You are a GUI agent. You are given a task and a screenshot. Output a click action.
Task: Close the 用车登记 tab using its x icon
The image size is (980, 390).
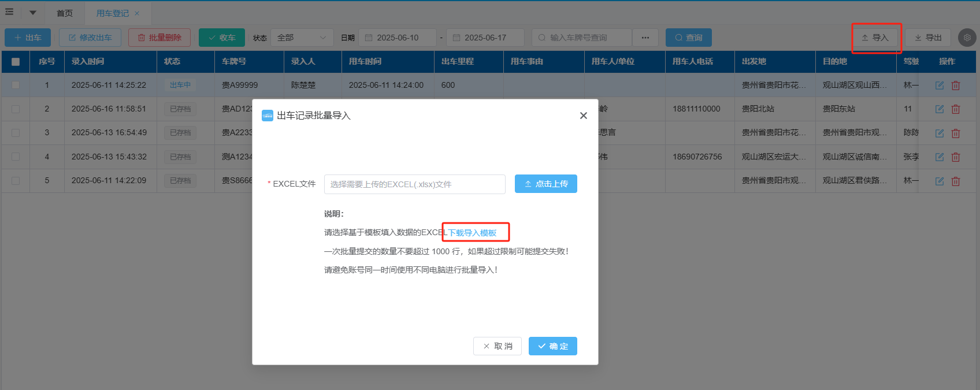coord(137,13)
